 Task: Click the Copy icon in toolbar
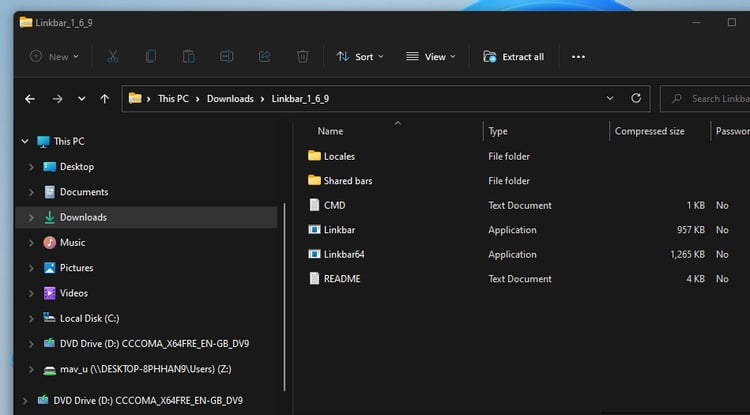click(151, 56)
